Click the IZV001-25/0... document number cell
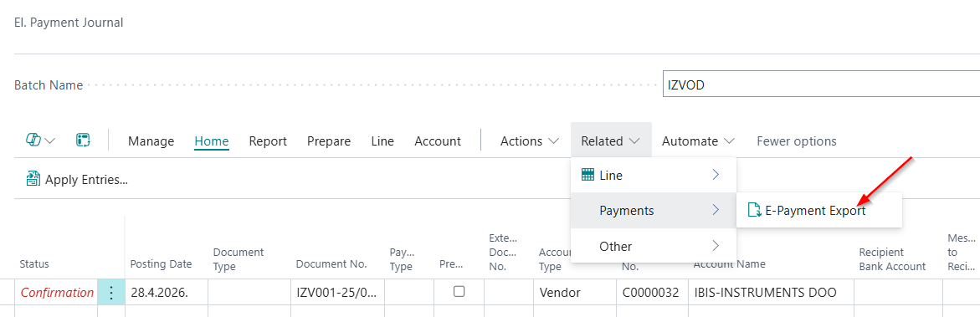This screenshot has width=980, height=317. point(337,292)
